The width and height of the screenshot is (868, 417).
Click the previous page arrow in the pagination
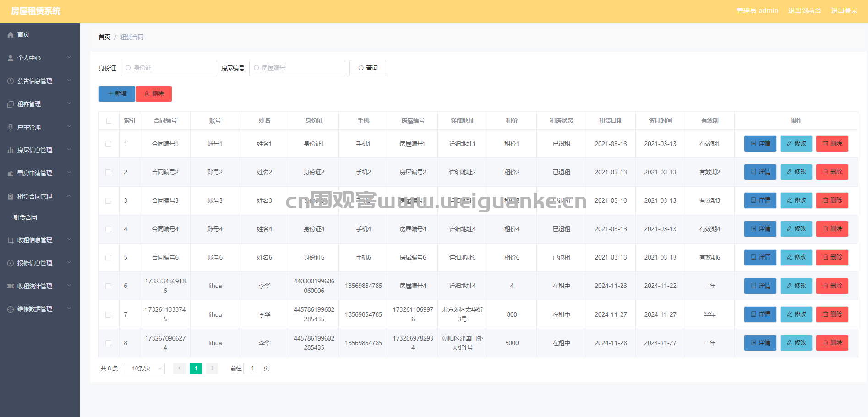pos(179,368)
